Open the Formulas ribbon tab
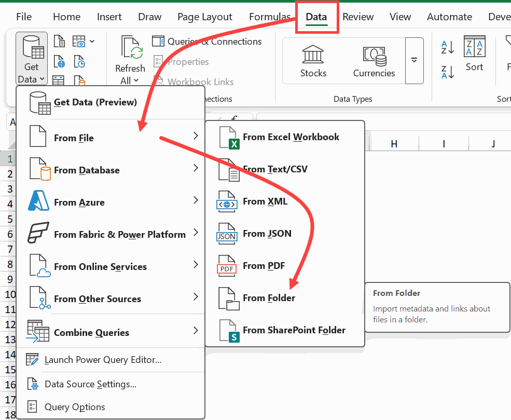 pyautogui.click(x=269, y=17)
